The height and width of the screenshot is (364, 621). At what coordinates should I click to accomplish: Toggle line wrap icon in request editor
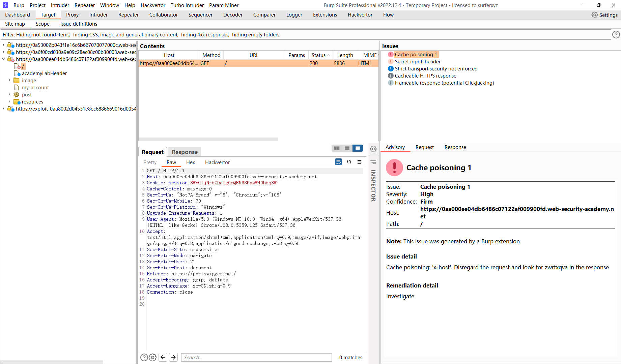338,162
